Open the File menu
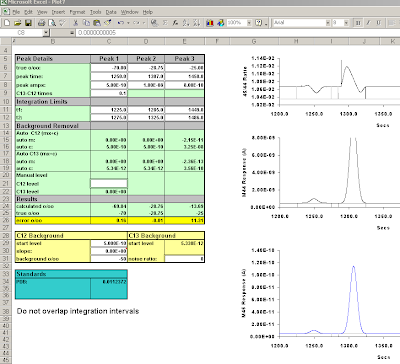The width and height of the screenshot is (400, 364). [16, 12]
